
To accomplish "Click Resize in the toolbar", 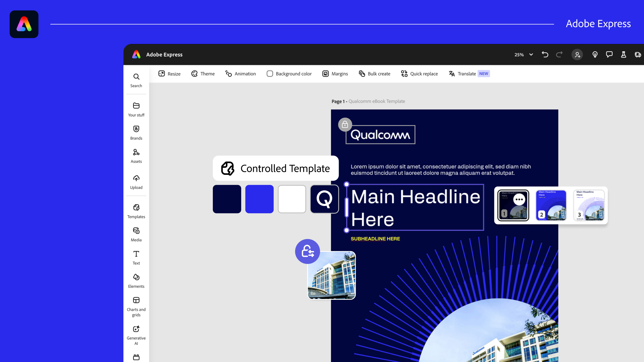I will coord(169,73).
